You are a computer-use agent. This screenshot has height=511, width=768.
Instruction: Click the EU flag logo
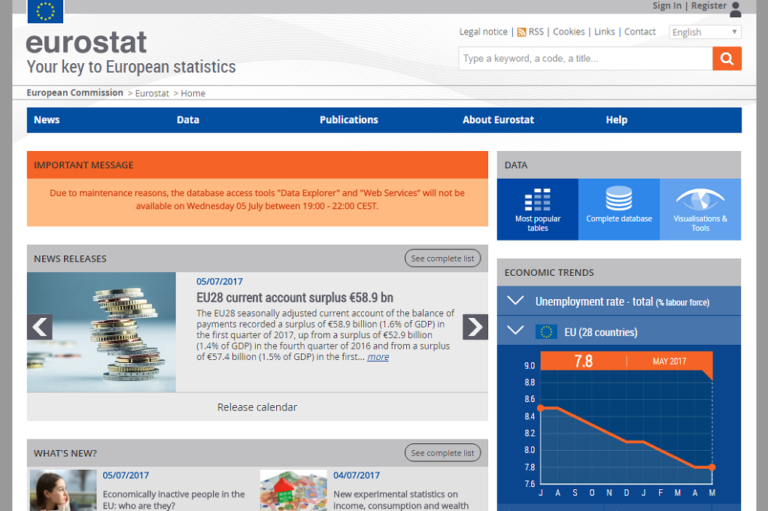click(x=45, y=11)
